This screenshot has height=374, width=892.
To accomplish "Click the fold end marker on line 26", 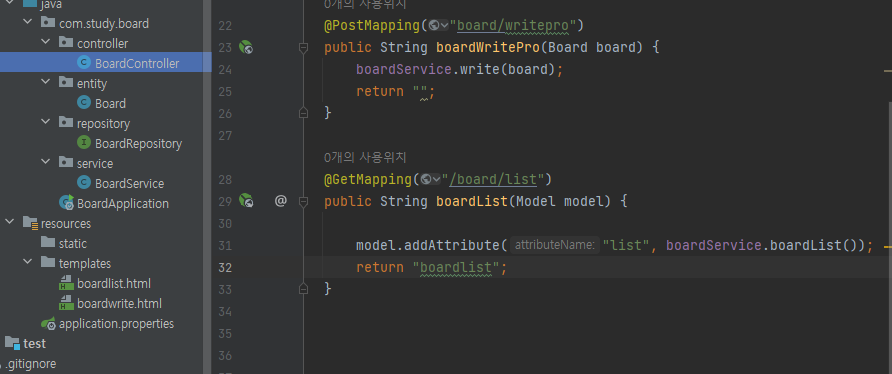I will [x=303, y=113].
